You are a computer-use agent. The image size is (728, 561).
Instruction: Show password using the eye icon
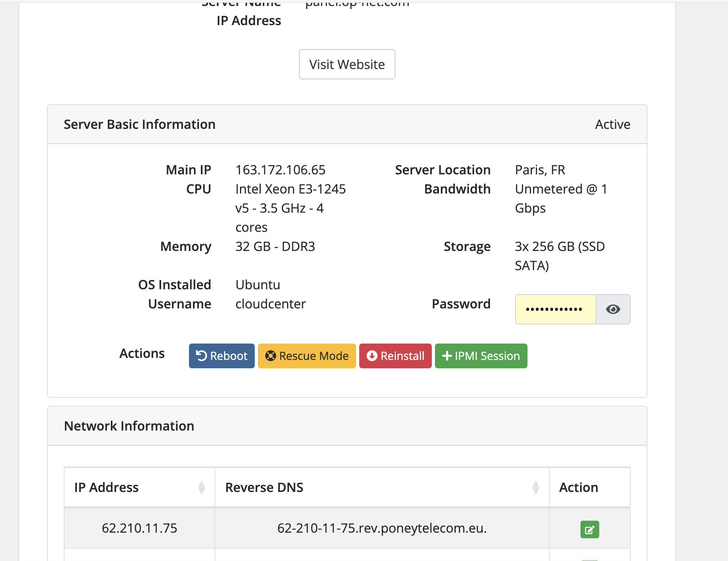(613, 309)
